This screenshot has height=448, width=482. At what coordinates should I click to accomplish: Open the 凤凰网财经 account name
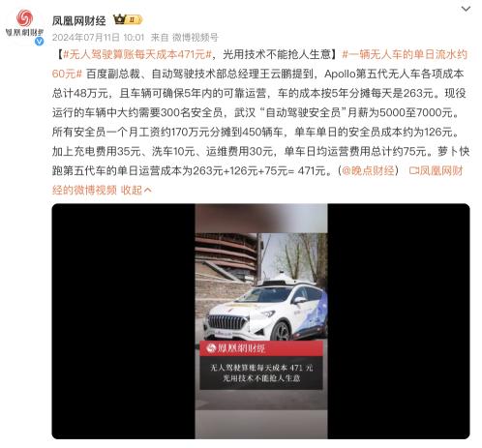pos(78,21)
